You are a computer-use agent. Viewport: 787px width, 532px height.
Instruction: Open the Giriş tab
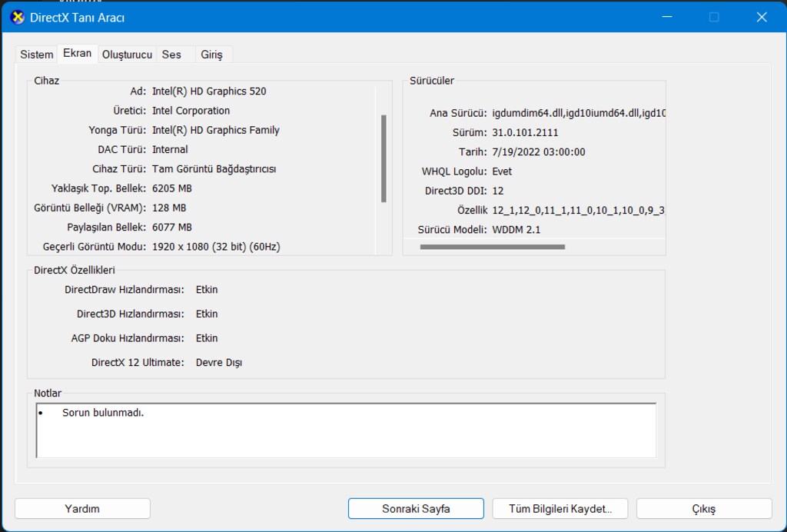click(212, 55)
